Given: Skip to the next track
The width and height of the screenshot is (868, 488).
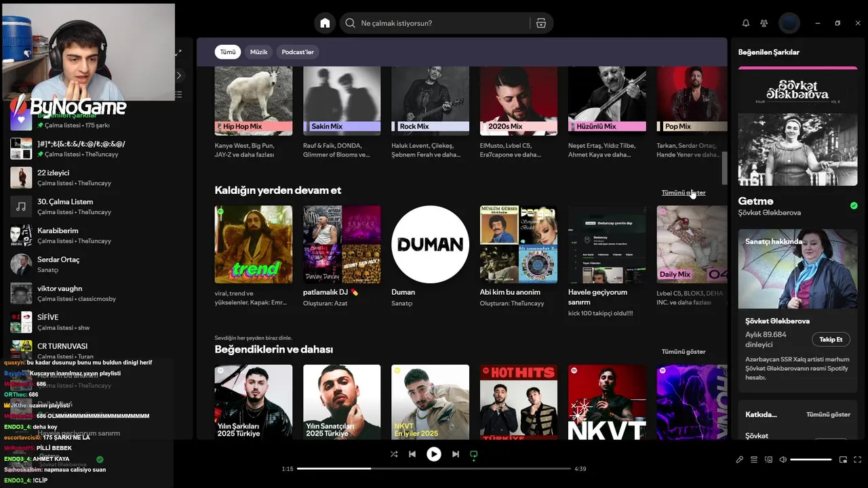Looking at the screenshot, I should click(456, 454).
